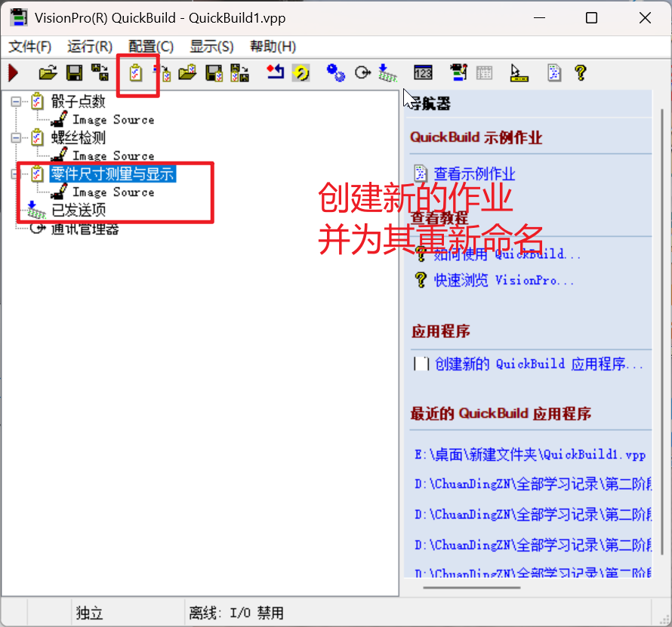The image size is (672, 627).
Task: Click the save QuickBuild application floppy icon
Action: [74, 72]
